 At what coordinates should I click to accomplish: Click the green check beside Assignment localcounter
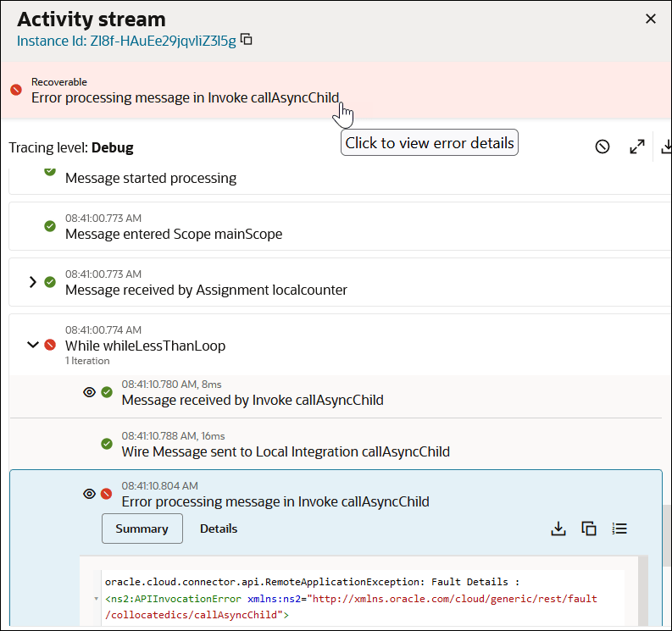[x=50, y=282]
